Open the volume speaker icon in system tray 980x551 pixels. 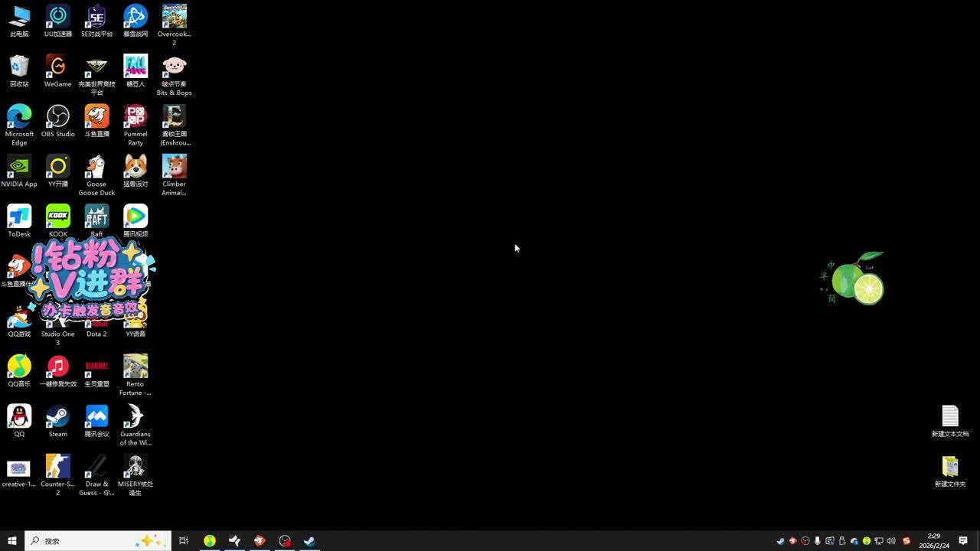pos(891,541)
